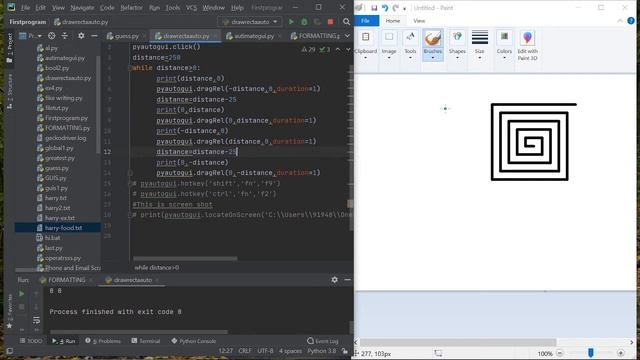Open Colors group in Paint
The height and width of the screenshot is (360, 640).
pos(504,45)
